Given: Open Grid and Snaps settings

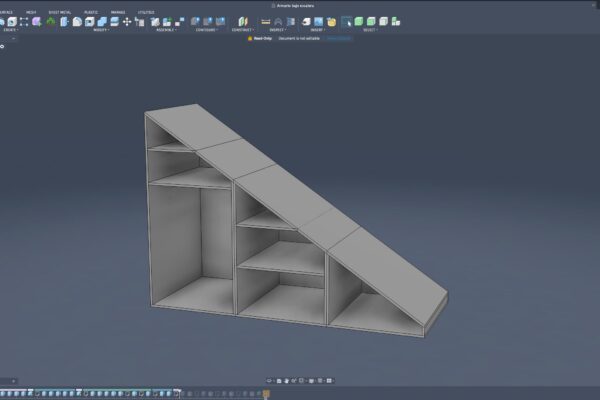Looking at the screenshot, I should (x=320, y=381).
